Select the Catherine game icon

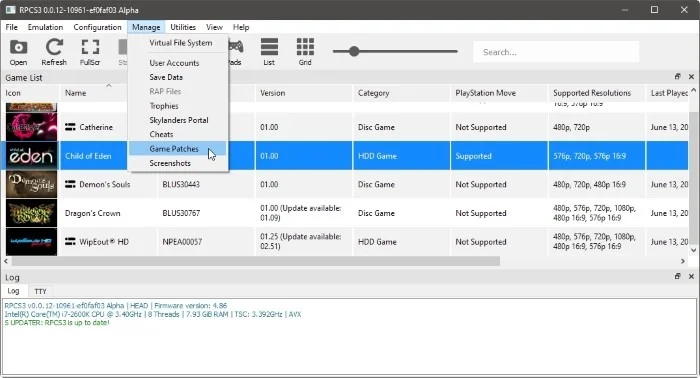pyautogui.click(x=31, y=127)
